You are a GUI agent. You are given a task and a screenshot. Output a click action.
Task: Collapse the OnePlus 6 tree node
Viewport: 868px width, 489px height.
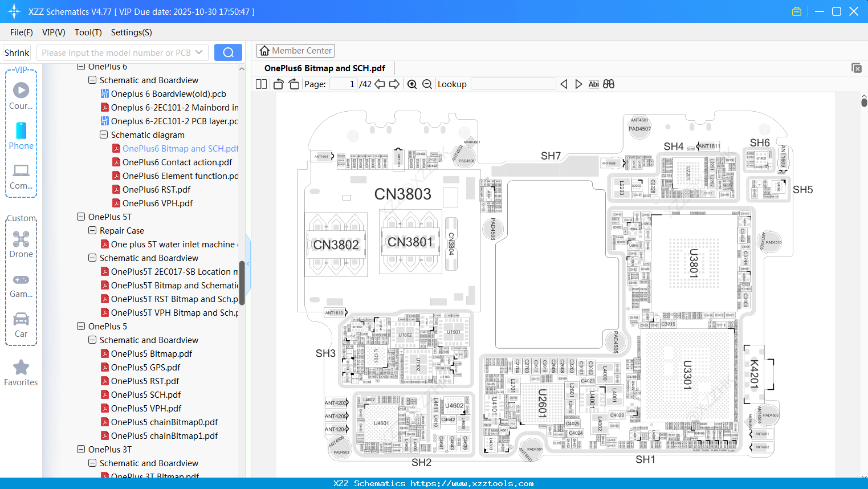[x=81, y=67]
